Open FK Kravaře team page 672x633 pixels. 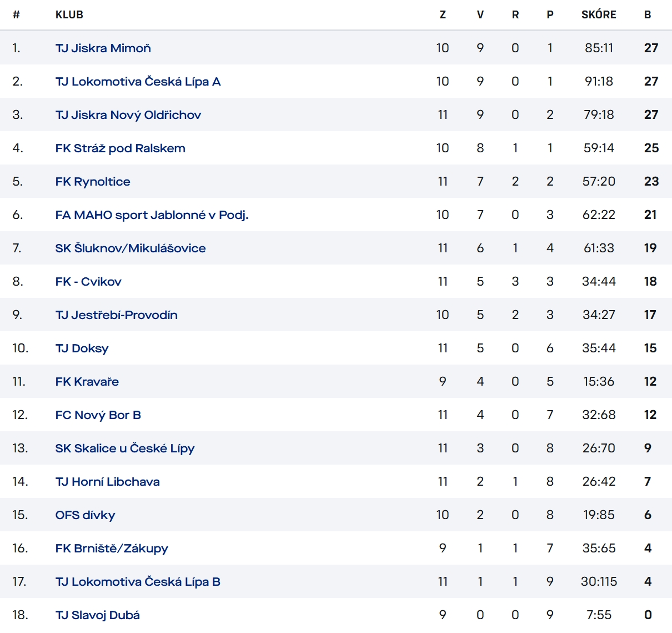pyautogui.click(x=87, y=382)
